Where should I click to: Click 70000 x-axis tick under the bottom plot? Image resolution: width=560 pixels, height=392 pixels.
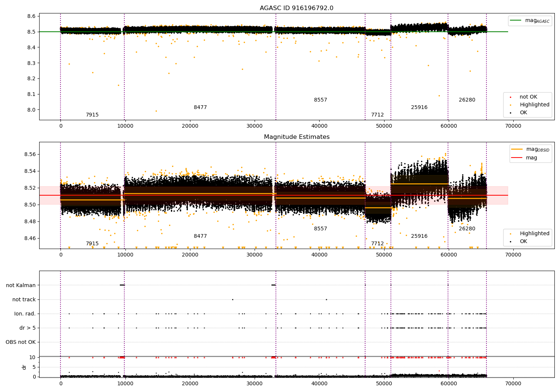pos(513,384)
